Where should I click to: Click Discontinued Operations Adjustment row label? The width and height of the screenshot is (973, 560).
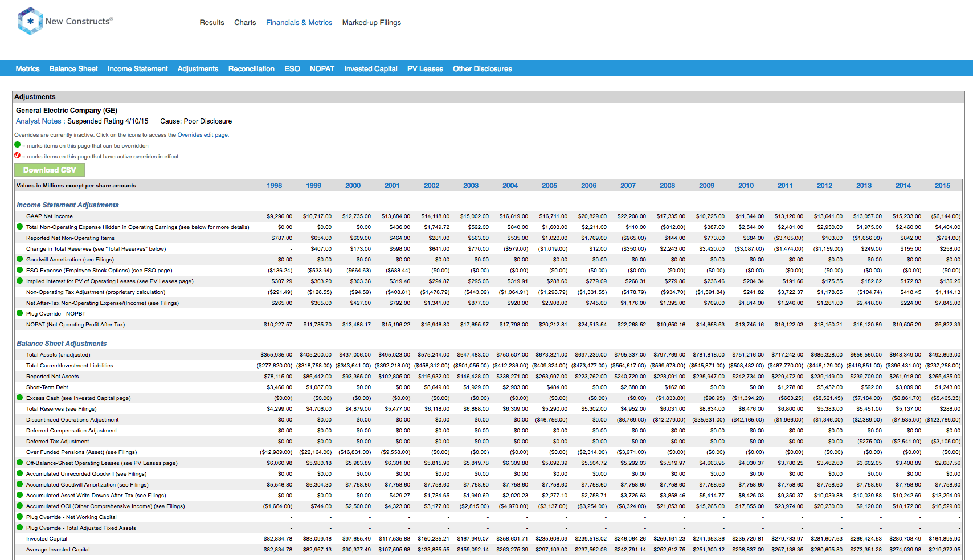point(72,420)
